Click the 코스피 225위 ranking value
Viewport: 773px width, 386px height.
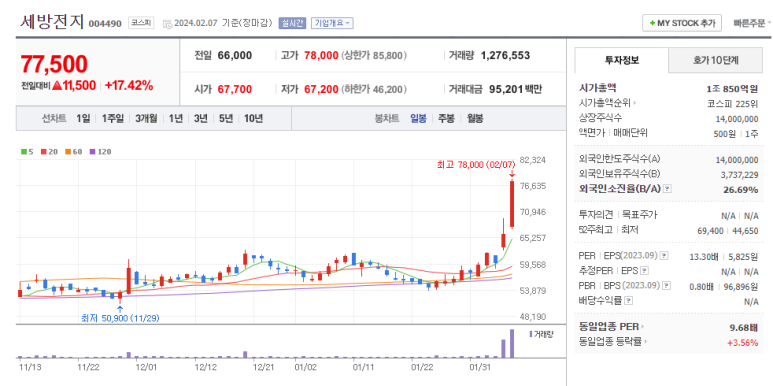pos(732,104)
